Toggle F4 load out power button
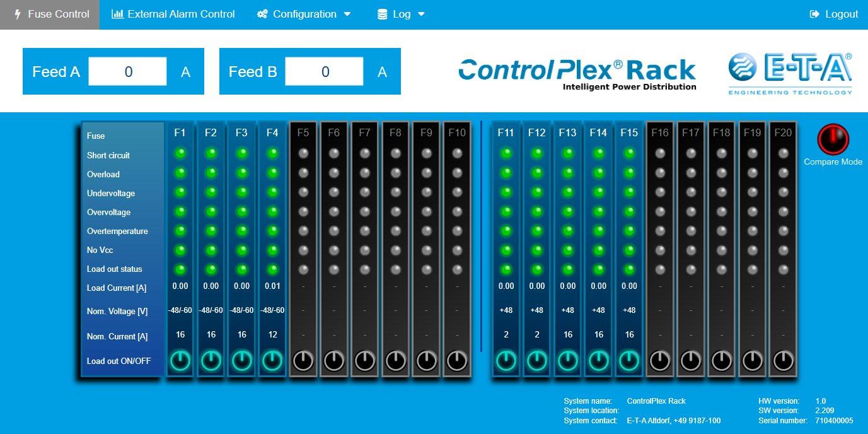Screen dimensions: 868x434 [x=272, y=360]
